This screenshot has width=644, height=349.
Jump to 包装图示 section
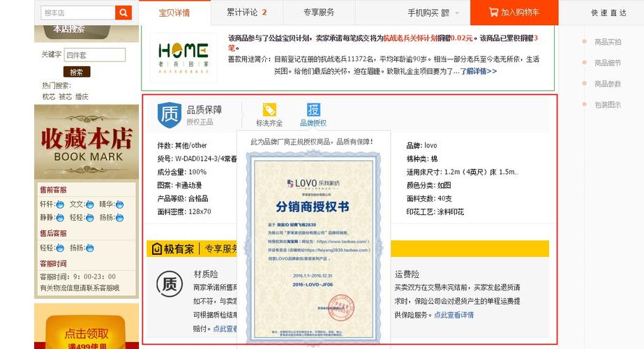[608, 105]
